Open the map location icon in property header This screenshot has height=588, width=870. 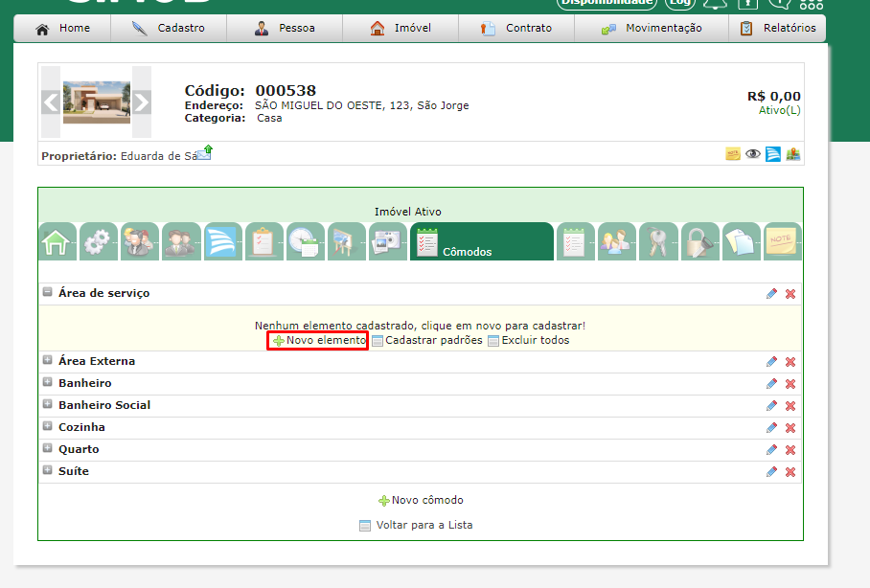tap(793, 154)
